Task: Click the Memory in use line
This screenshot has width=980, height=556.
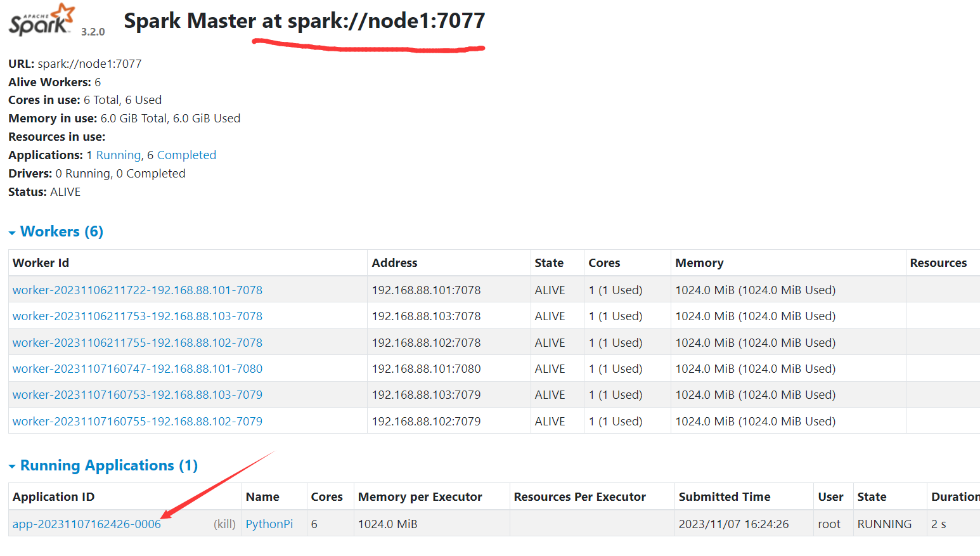Action: (124, 119)
